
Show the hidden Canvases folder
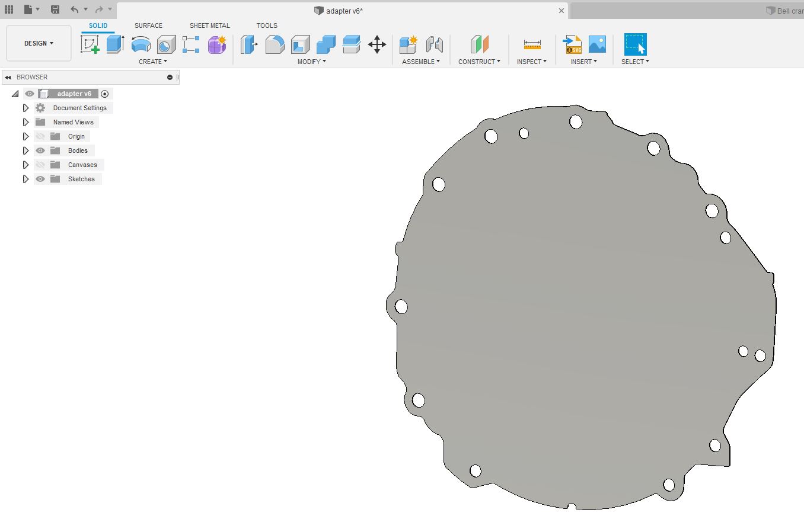click(x=40, y=165)
